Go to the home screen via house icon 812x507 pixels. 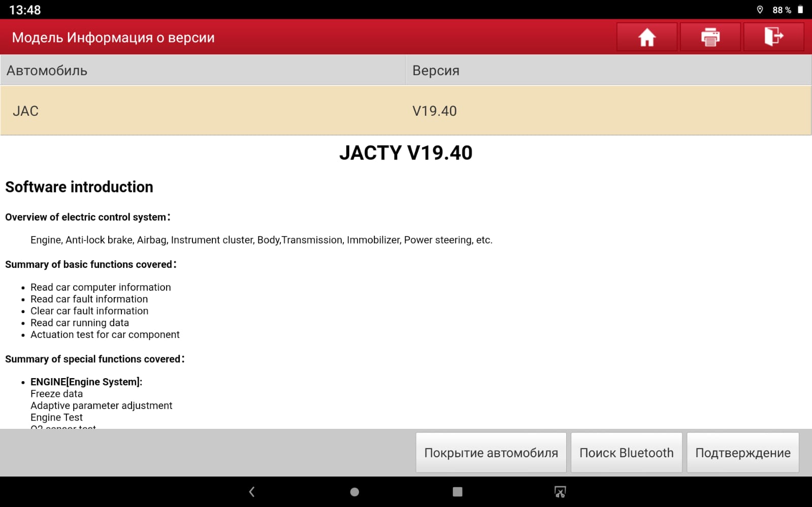point(646,37)
